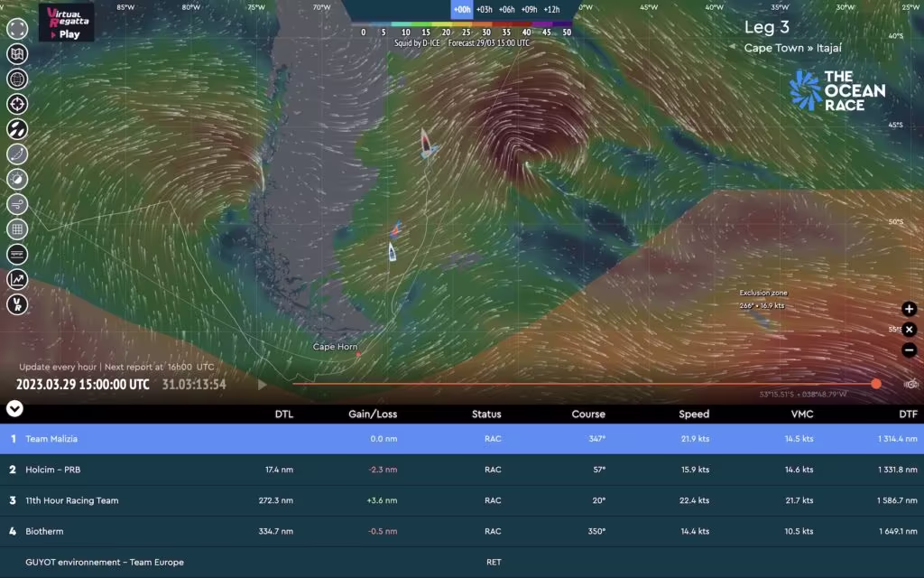Sort by VMC column header
The image size is (924, 578).
802,414
